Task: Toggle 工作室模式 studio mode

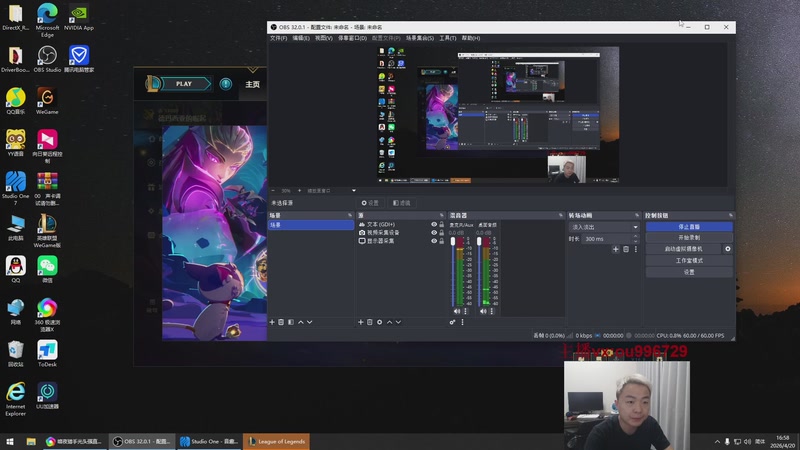Action: pos(689,261)
